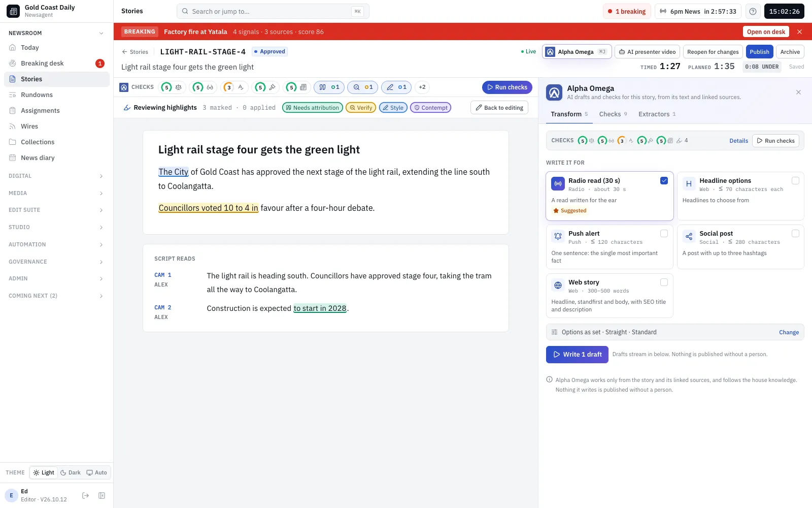
Task: Check the Push alert option
Action: click(664, 233)
